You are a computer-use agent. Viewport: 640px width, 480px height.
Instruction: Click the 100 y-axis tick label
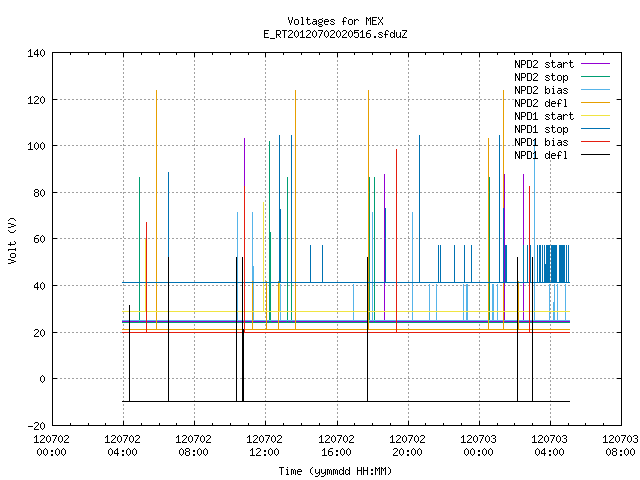36,146
